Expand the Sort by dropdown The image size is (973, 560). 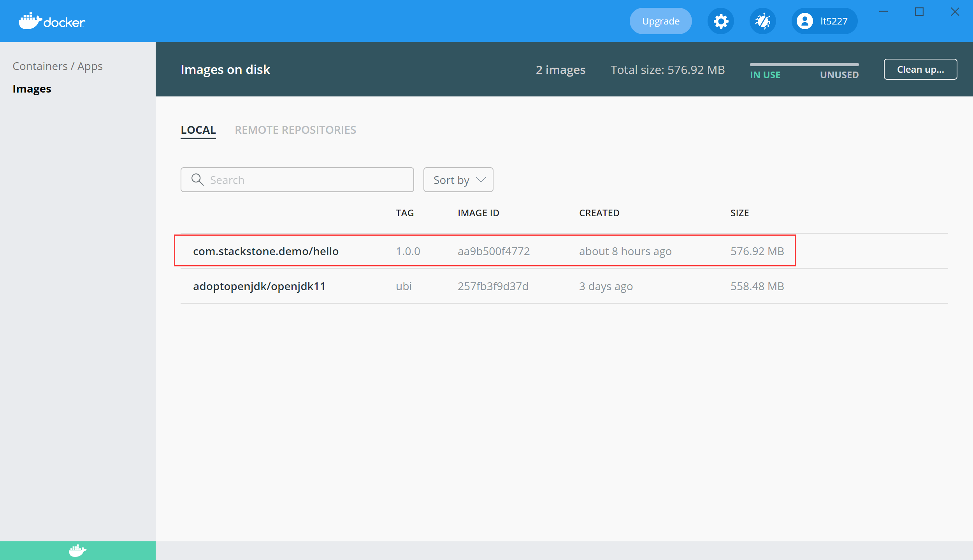tap(451, 180)
